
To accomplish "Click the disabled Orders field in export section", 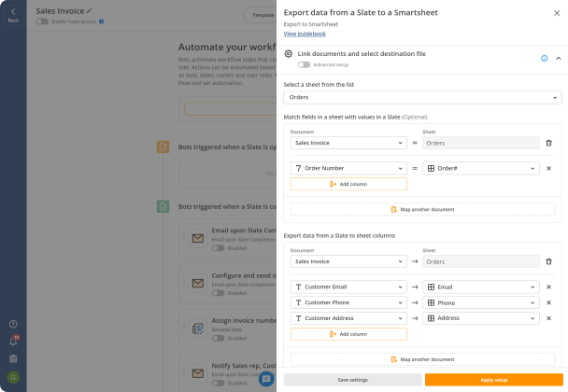I will [481, 261].
